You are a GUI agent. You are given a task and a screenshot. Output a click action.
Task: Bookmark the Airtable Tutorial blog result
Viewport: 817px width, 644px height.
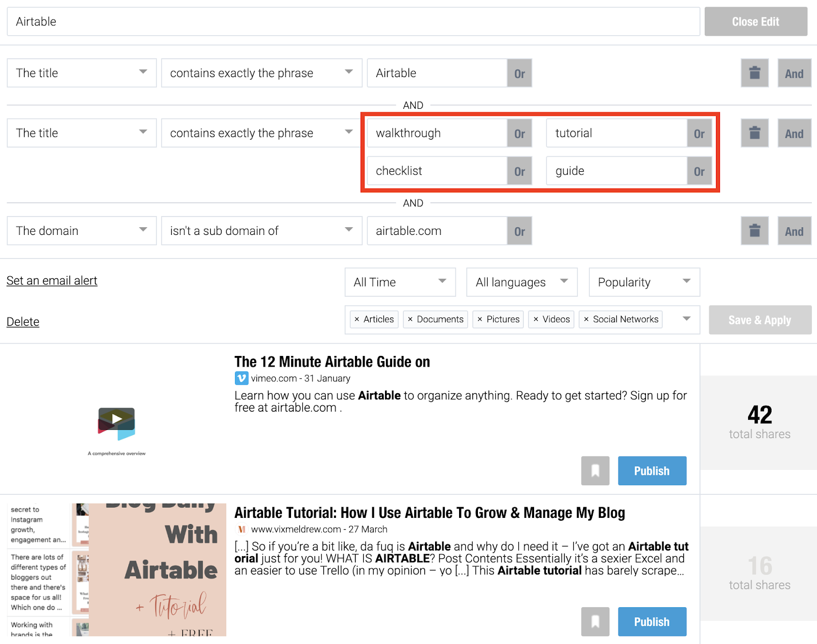tap(595, 622)
